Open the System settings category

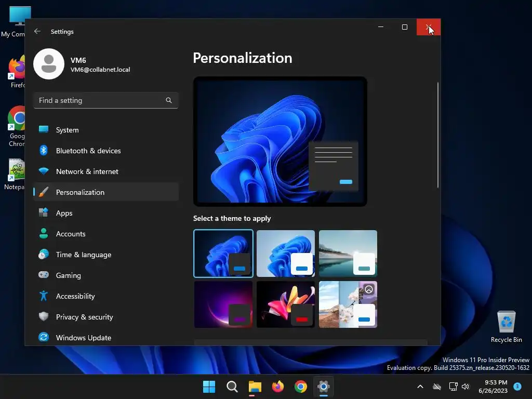[x=106, y=129]
